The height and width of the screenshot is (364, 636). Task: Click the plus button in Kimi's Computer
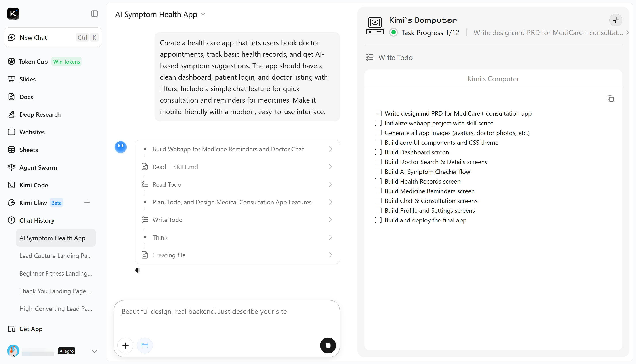pos(616,20)
